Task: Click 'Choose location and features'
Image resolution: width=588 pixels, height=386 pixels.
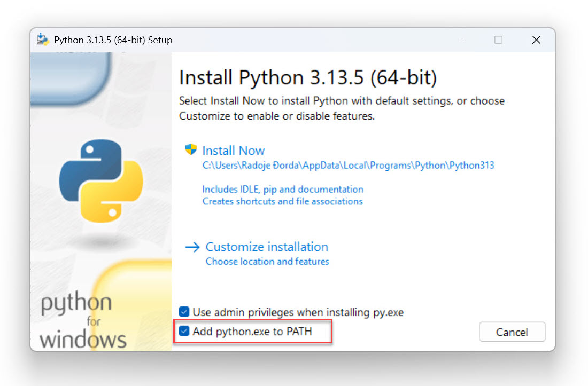Action: click(267, 261)
